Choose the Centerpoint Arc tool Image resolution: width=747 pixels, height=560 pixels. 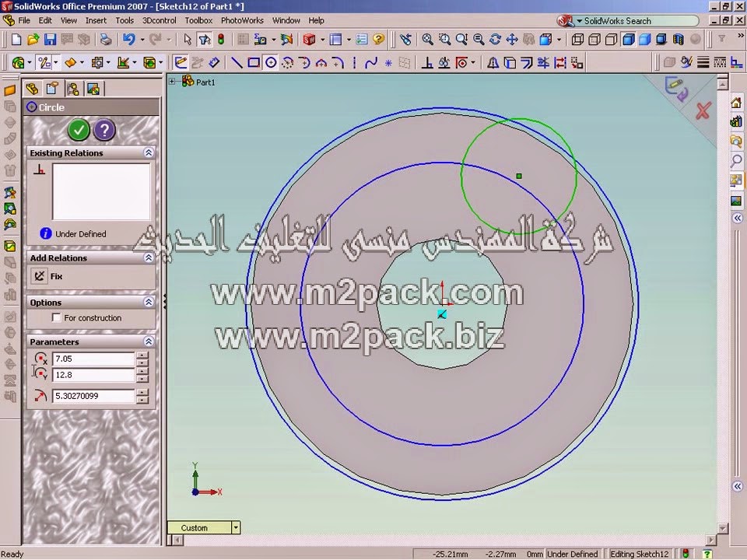click(x=288, y=62)
